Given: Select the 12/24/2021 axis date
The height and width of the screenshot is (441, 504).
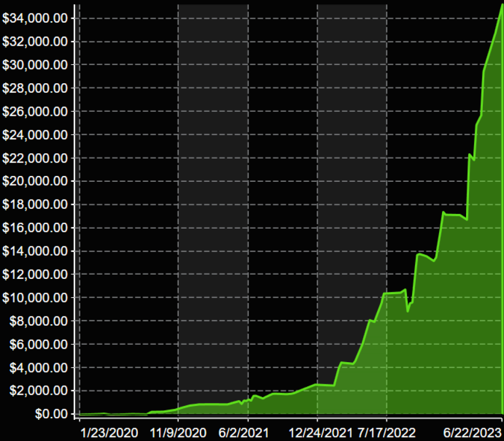Looking at the screenshot, I should 321,433.
